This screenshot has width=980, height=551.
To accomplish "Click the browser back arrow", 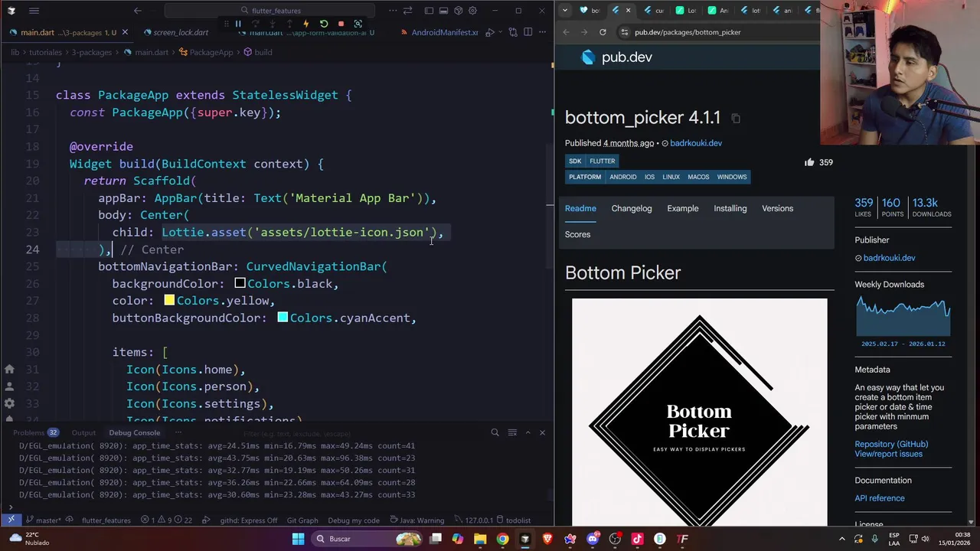I will 566,32.
